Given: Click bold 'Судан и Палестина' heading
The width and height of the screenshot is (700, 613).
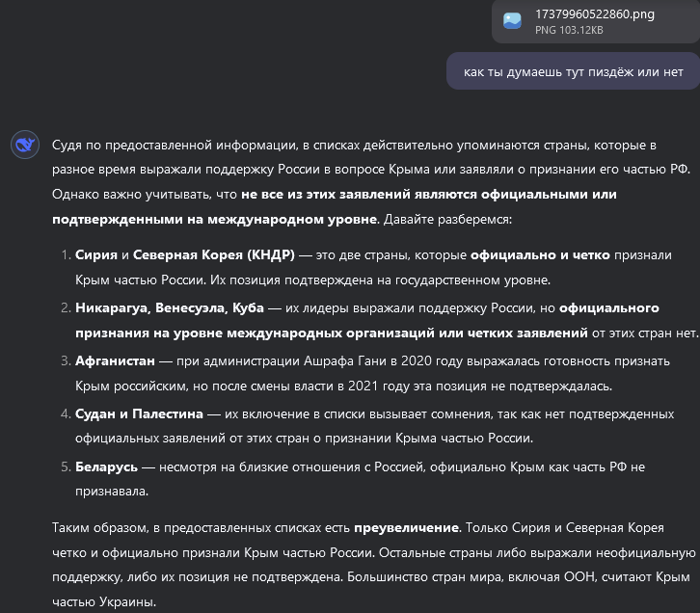Looking at the screenshot, I should pos(139,413).
